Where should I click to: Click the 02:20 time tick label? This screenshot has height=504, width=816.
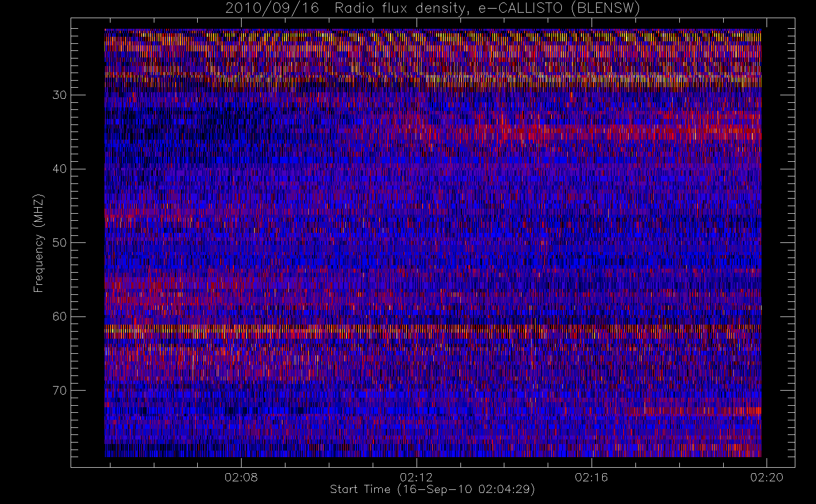click(x=767, y=477)
